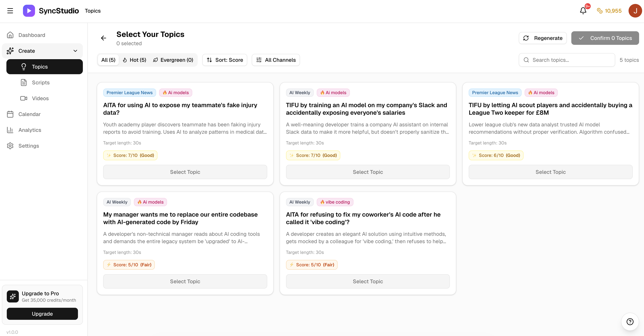Image resolution: width=644 pixels, height=336 pixels.
Task: Open the notifications bell
Action: click(583, 11)
